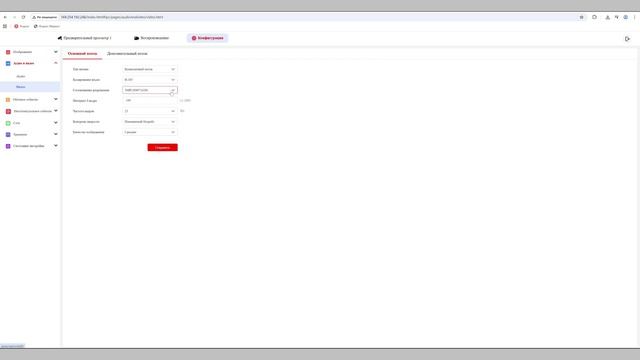Screen dimensions: 640x360
Task: Click the folder icon beside Воспроизведение
Action: click(x=136, y=38)
